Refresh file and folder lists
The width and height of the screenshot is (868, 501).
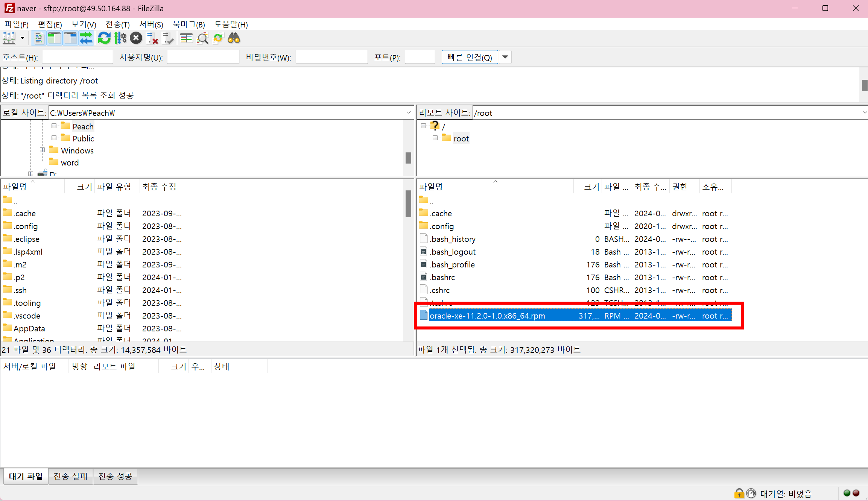104,38
